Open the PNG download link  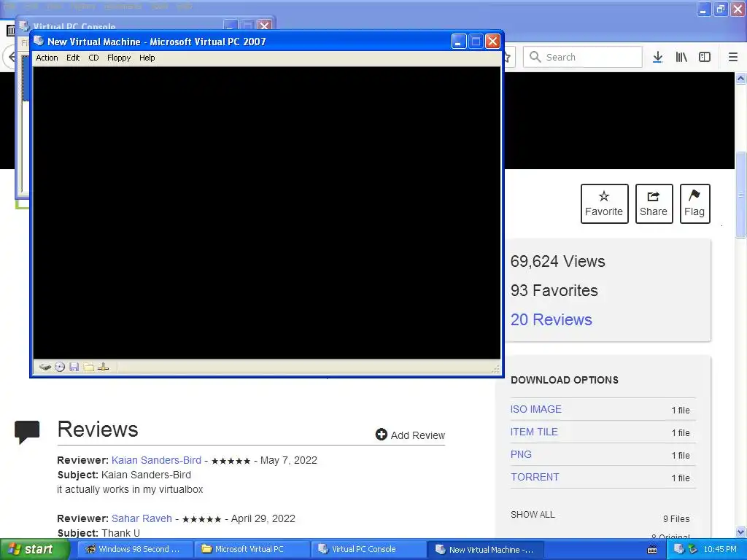(521, 454)
